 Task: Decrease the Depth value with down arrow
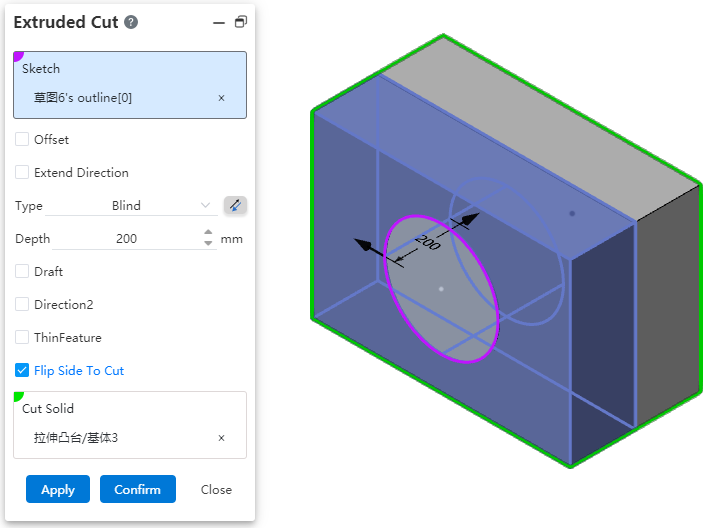(208, 243)
